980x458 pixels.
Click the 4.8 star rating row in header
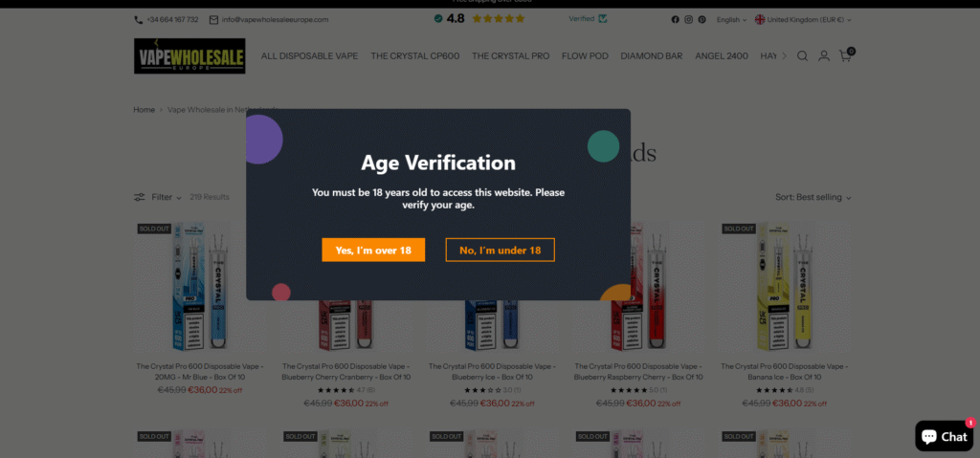(480, 19)
